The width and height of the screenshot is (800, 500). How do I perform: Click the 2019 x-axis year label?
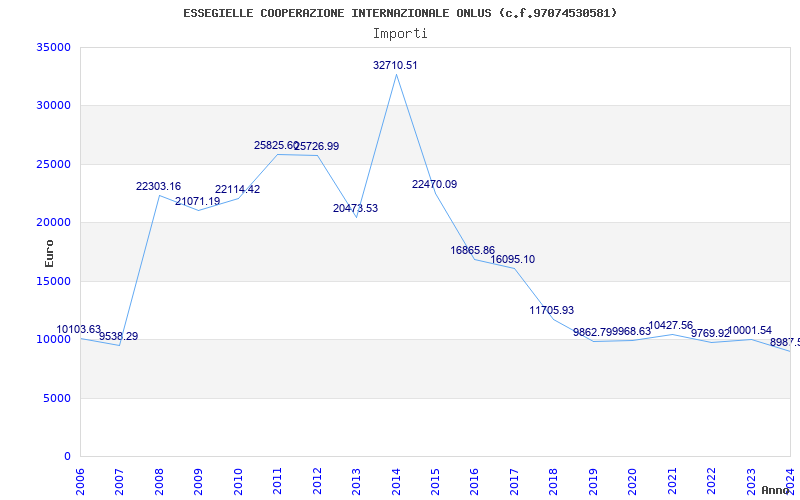coord(593,480)
